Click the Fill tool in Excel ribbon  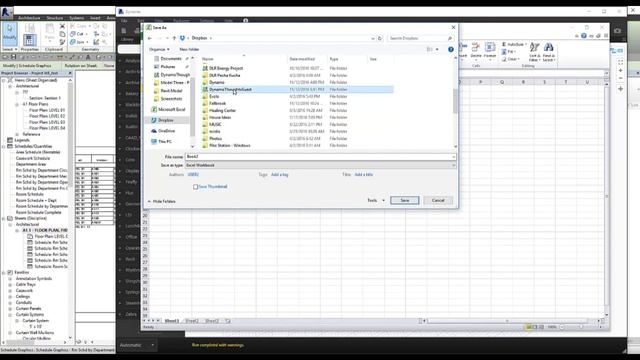pos(508,52)
